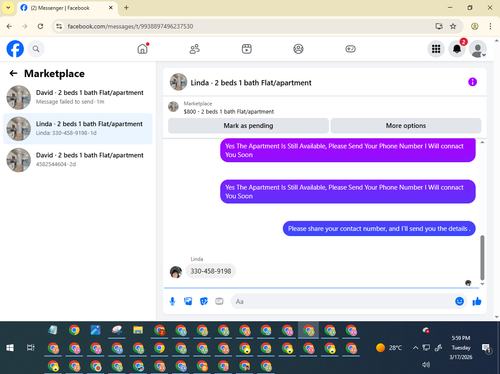
Task: Bookmark this page with star icon
Action: click(x=453, y=26)
